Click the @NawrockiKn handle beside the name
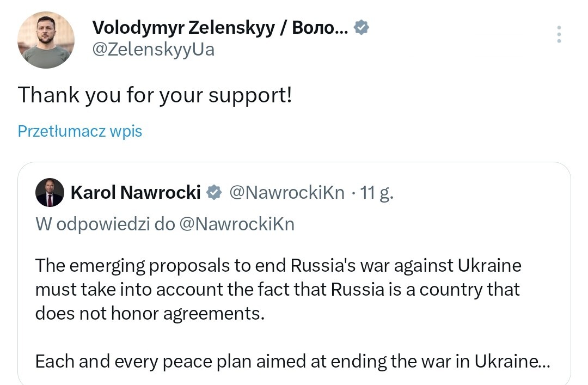The width and height of the screenshot is (588, 385). (286, 192)
